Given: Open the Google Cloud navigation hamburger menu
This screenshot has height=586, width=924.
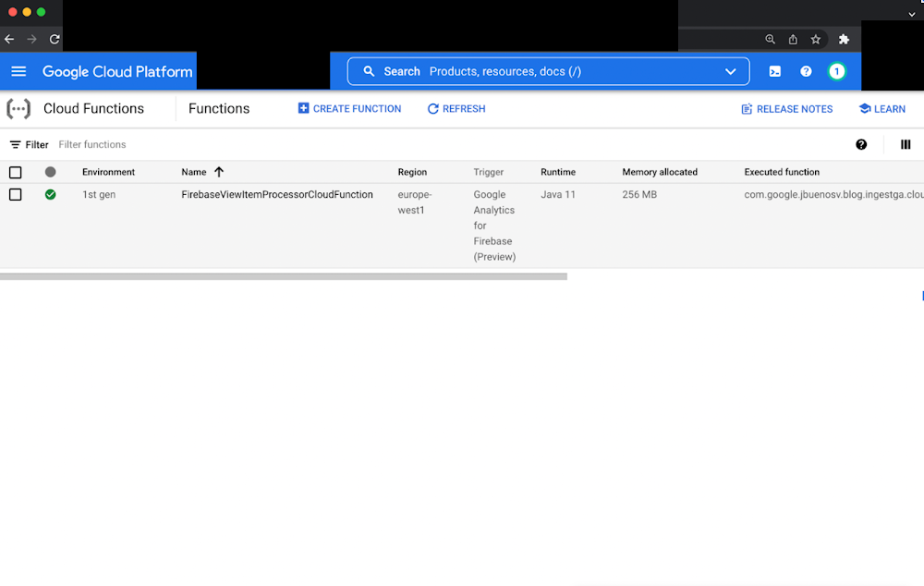Looking at the screenshot, I should point(18,71).
